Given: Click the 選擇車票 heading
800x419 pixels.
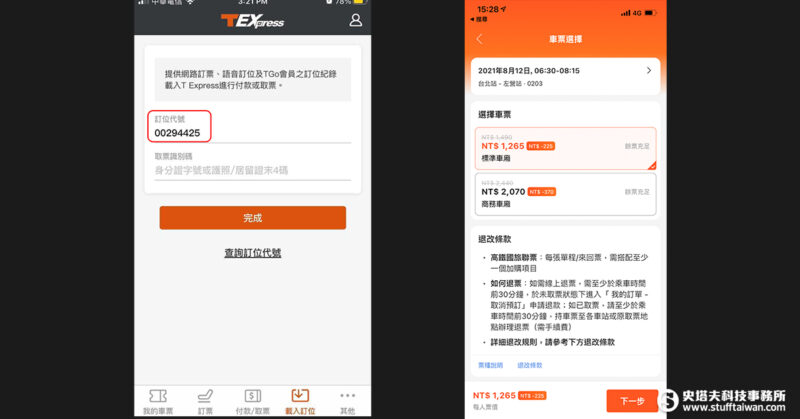Looking at the screenshot, I should [x=494, y=114].
